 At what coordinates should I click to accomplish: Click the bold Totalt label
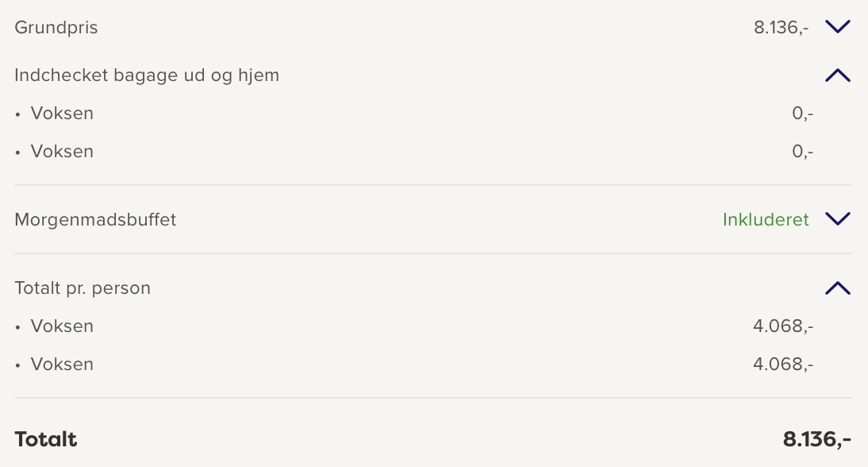(x=46, y=439)
